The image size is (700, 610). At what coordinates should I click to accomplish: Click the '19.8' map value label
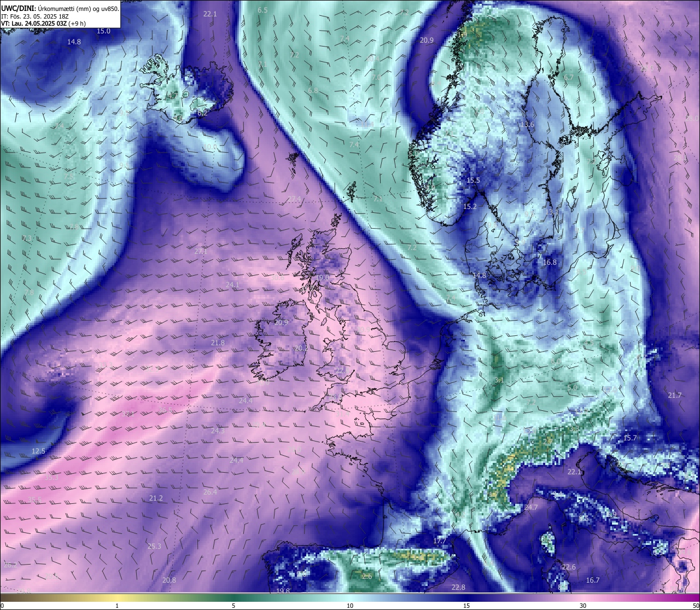point(283,591)
